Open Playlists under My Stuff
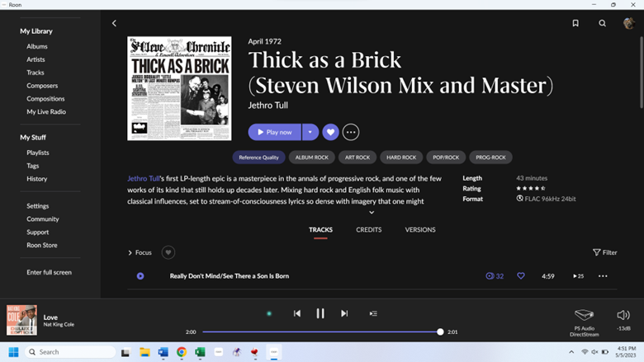The image size is (644, 362). tap(38, 153)
